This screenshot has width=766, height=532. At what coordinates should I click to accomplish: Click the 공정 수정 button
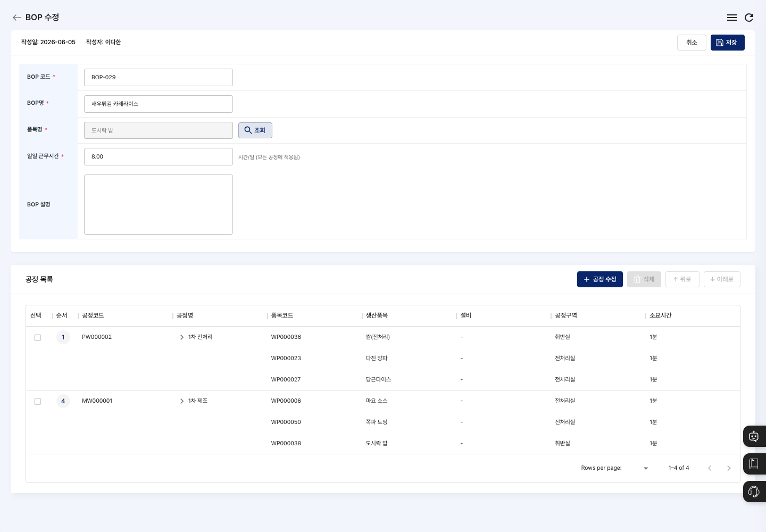(600, 279)
